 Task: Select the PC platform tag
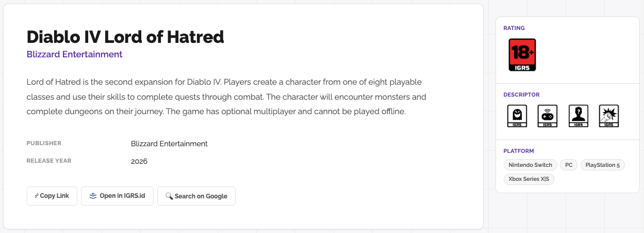click(x=569, y=165)
